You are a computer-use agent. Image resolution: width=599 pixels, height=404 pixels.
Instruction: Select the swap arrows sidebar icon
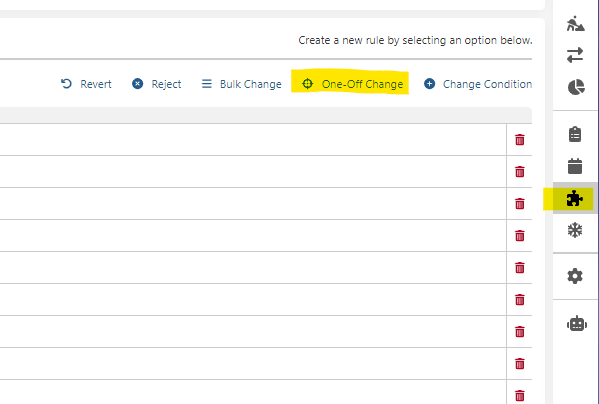click(575, 55)
